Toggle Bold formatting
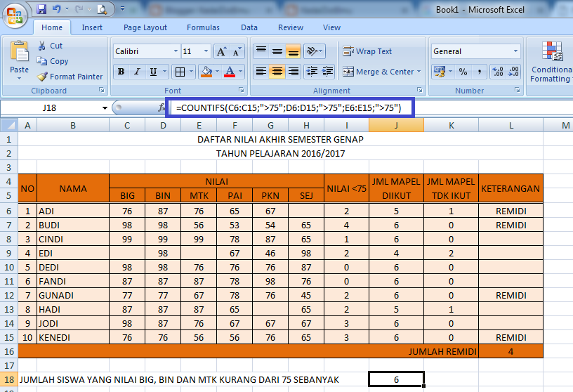Viewport: 573px width, 392px height. click(121, 72)
